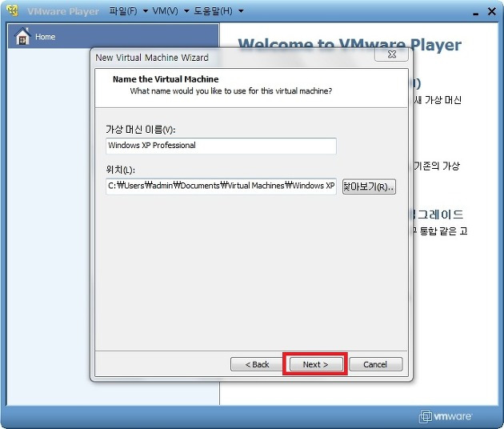Click the 위치(L) label
This screenshot has width=504, height=429.
click(x=120, y=170)
